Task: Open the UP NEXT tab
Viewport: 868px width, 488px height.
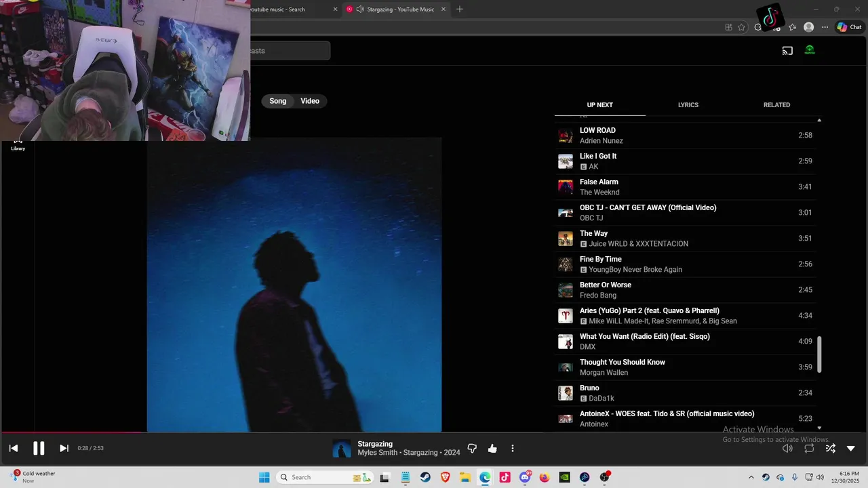Action: point(599,105)
